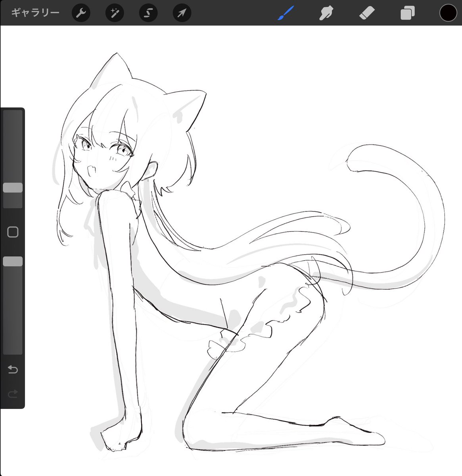Open the black color picker circle

coord(448,13)
